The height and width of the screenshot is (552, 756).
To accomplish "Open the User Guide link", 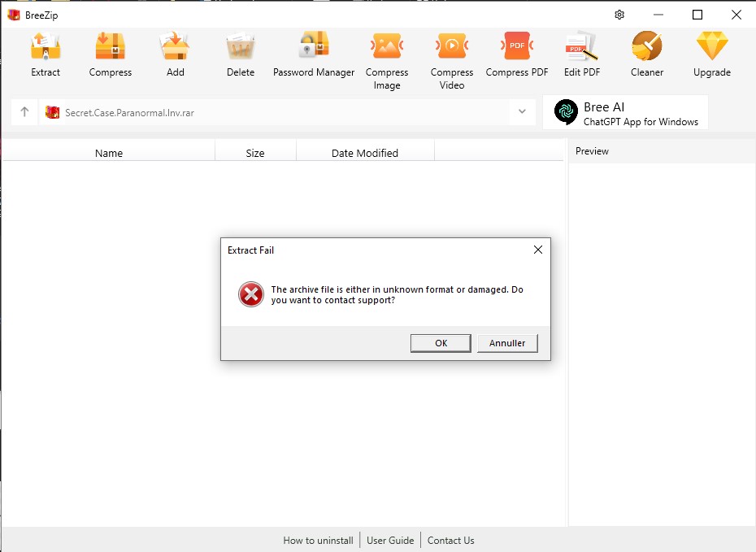I will pos(390,540).
